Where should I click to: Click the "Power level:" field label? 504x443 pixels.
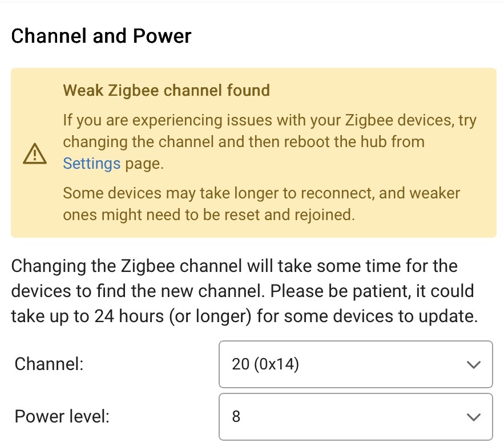[62, 416]
